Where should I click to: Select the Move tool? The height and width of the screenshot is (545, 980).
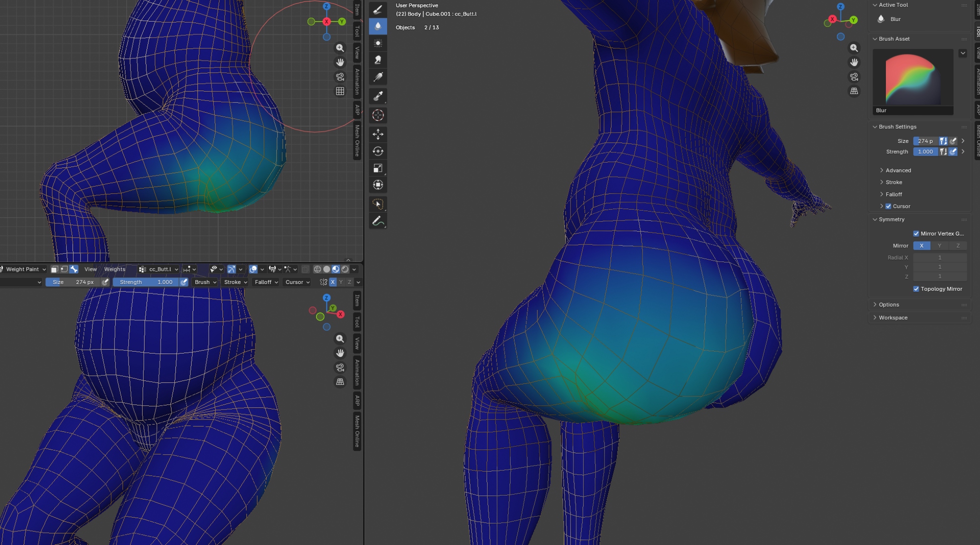pyautogui.click(x=378, y=134)
